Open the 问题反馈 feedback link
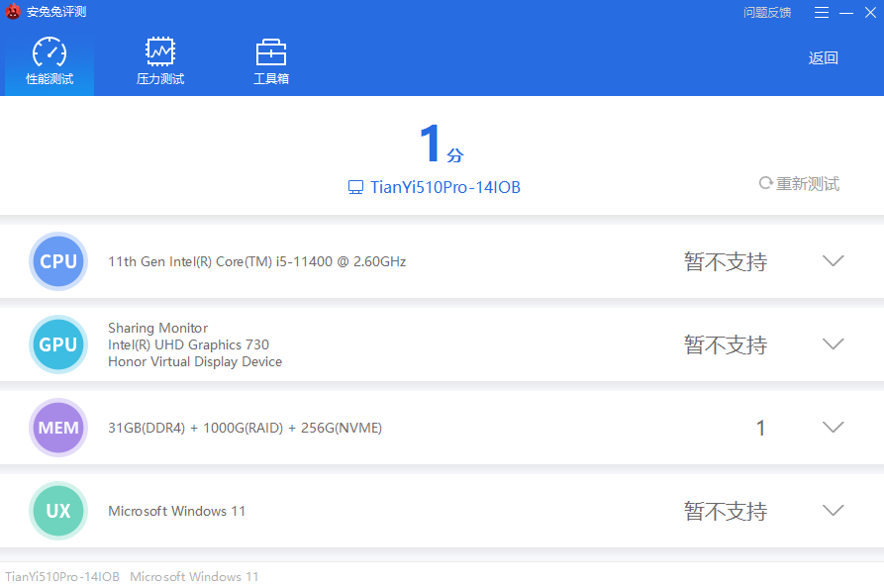Viewport: 884px width, 588px height. click(x=767, y=12)
